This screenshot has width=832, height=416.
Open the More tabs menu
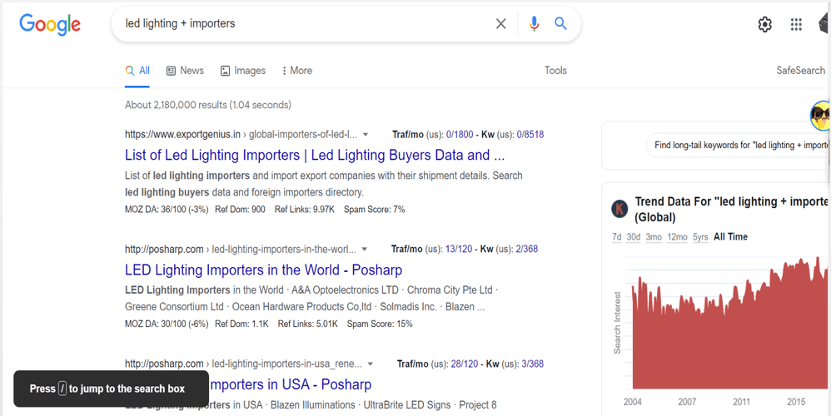tap(297, 71)
